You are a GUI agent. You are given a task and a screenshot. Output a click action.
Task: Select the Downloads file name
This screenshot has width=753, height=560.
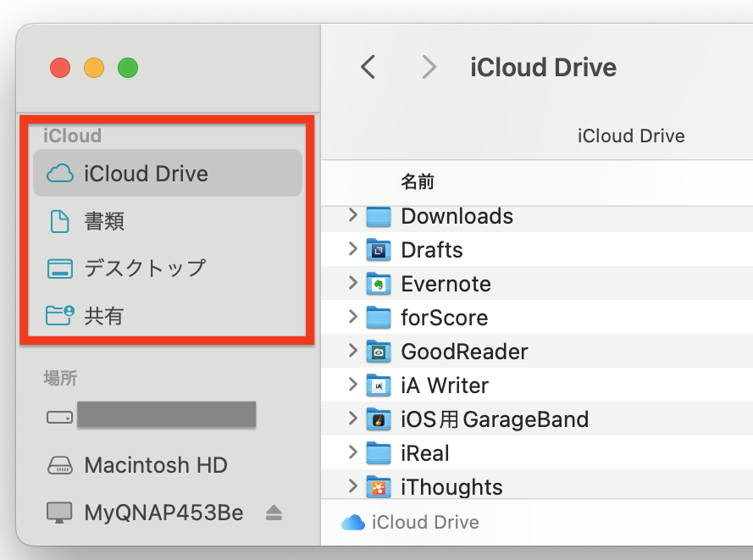pos(457,216)
